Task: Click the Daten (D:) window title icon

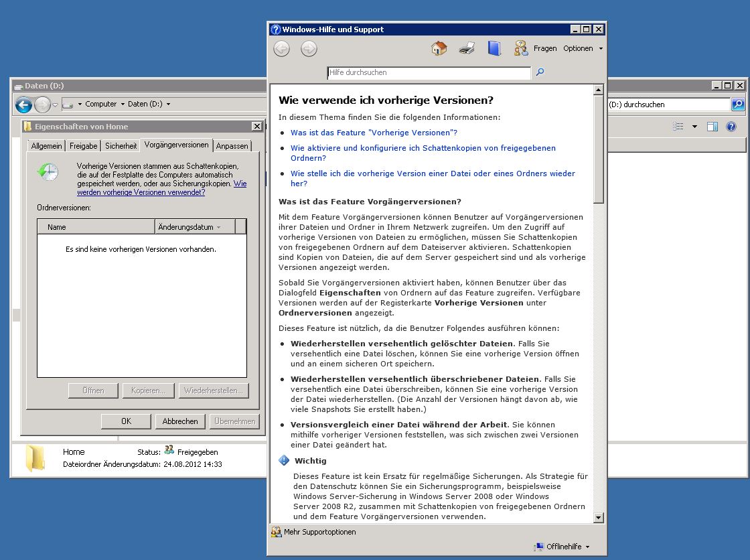Action: click(19, 86)
